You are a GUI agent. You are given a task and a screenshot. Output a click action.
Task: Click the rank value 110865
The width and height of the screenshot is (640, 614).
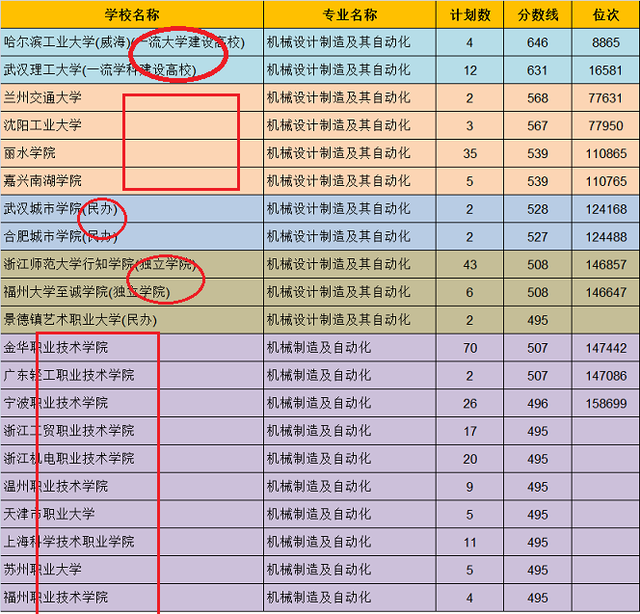[x=606, y=154]
